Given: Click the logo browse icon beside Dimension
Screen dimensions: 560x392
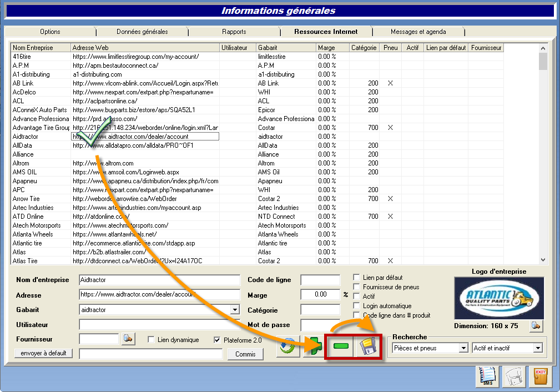Looking at the screenshot, I should pos(536,325).
